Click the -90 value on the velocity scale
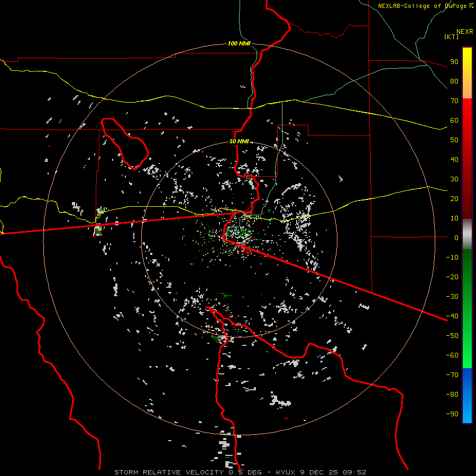476x476 pixels. [x=452, y=414]
